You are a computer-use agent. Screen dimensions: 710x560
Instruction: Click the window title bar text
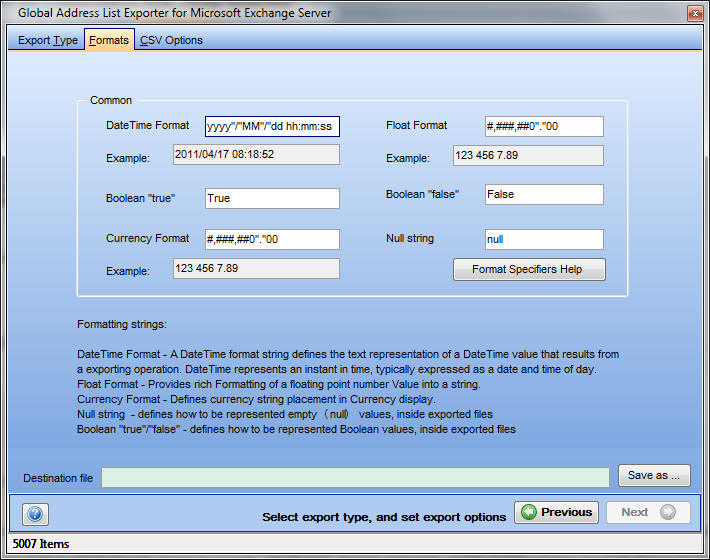point(175,13)
